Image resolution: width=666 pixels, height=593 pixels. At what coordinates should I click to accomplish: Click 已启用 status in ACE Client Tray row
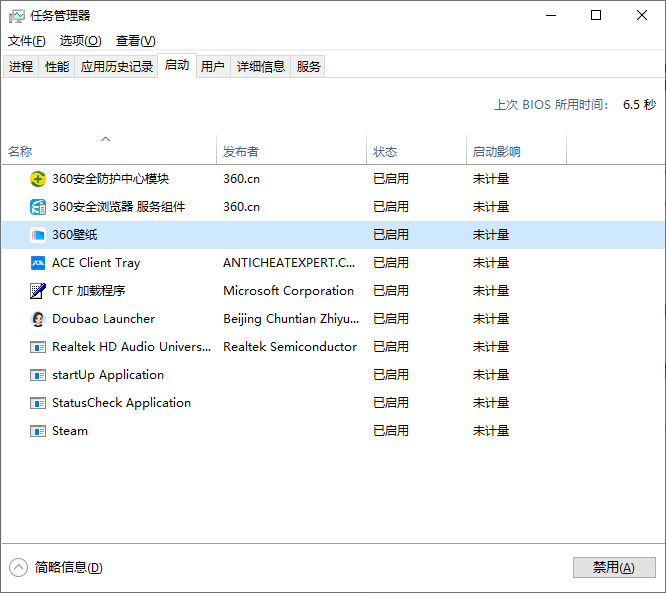tap(391, 263)
